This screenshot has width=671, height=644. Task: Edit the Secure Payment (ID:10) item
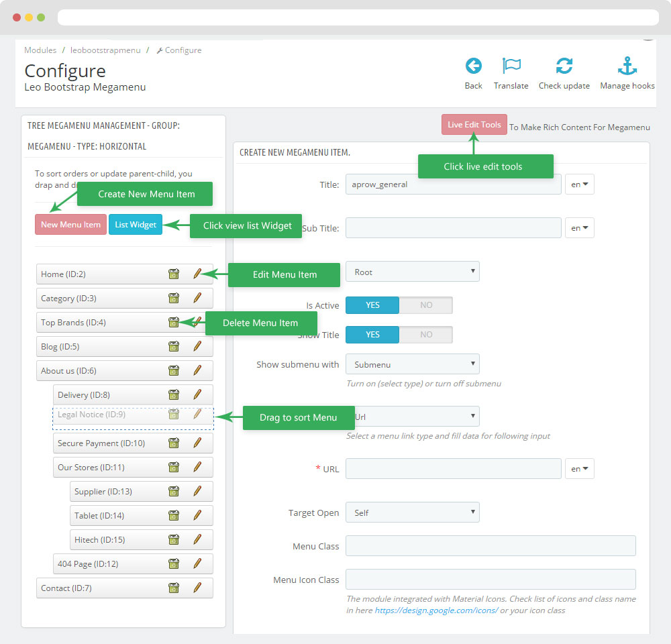197,443
